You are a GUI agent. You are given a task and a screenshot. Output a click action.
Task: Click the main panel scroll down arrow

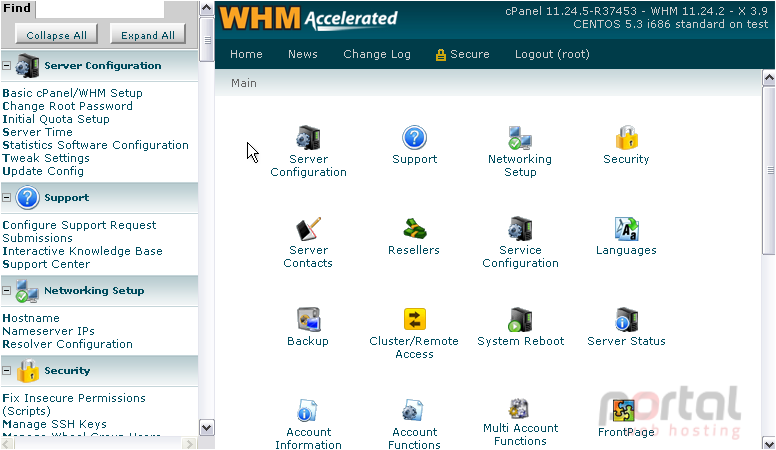click(x=769, y=443)
